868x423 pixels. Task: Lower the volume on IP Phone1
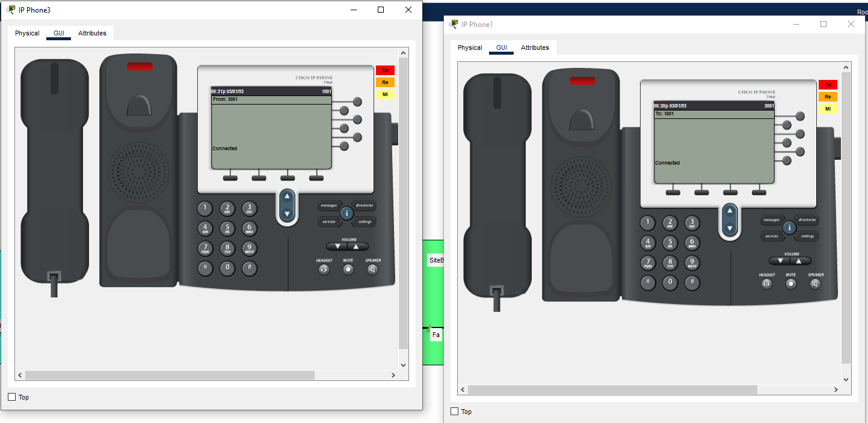coord(780,261)
